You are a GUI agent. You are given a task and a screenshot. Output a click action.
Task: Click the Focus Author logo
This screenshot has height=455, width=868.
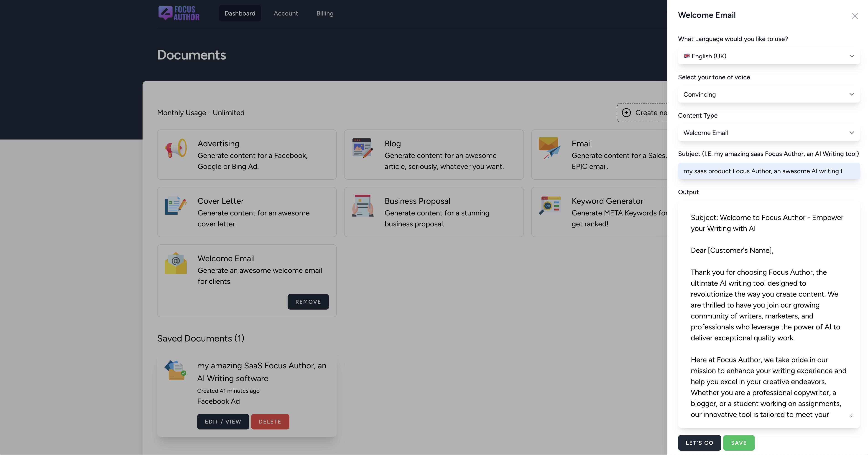click(179, 13)
